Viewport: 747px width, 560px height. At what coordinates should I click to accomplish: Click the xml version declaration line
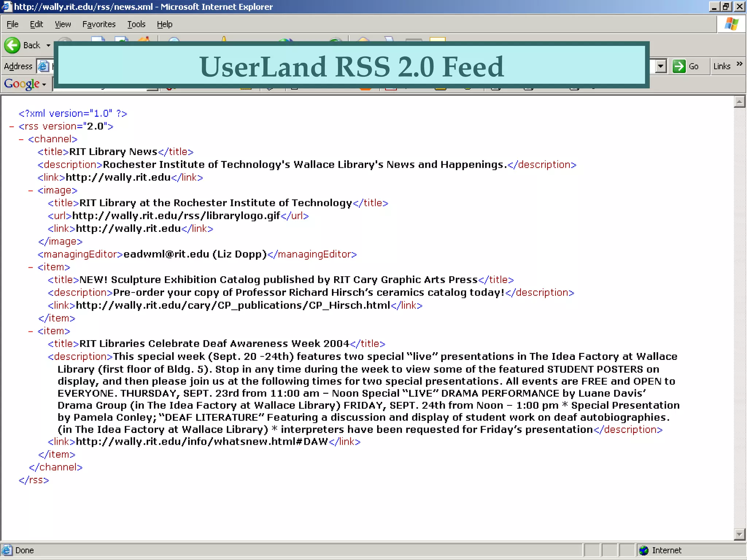point(73,113)
